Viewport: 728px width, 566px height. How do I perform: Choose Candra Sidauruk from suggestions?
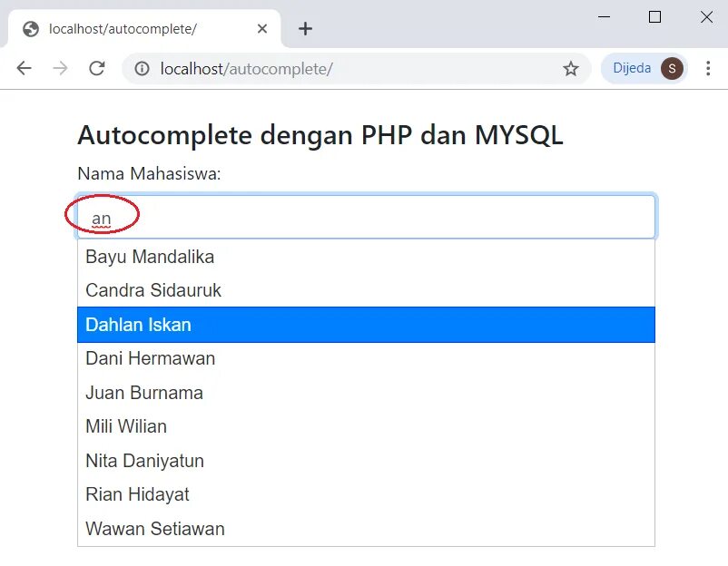(x=366, y=290)
